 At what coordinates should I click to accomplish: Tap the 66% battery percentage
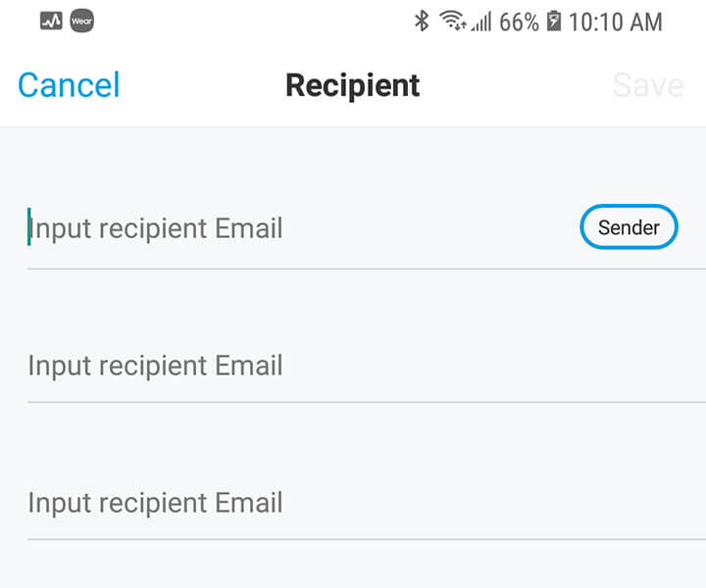coord(519,22)
